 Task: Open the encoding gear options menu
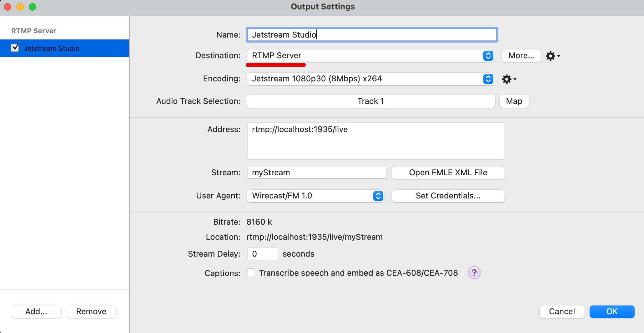pos(509,79)
